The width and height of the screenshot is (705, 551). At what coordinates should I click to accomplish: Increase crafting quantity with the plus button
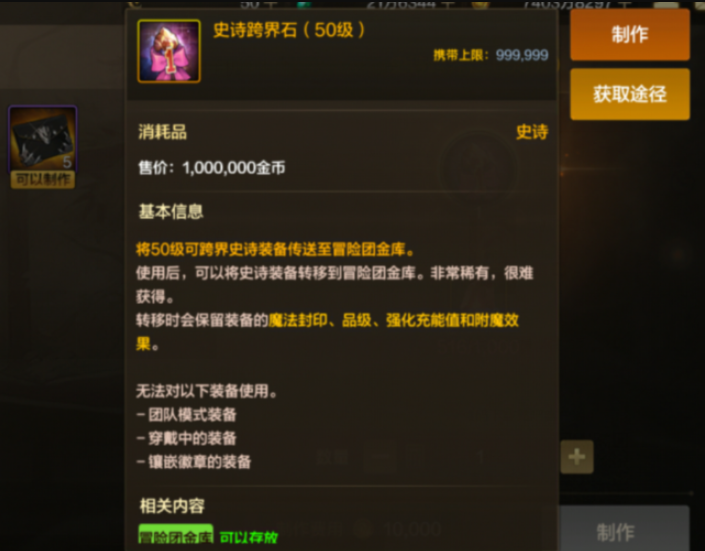coord(577,457)
